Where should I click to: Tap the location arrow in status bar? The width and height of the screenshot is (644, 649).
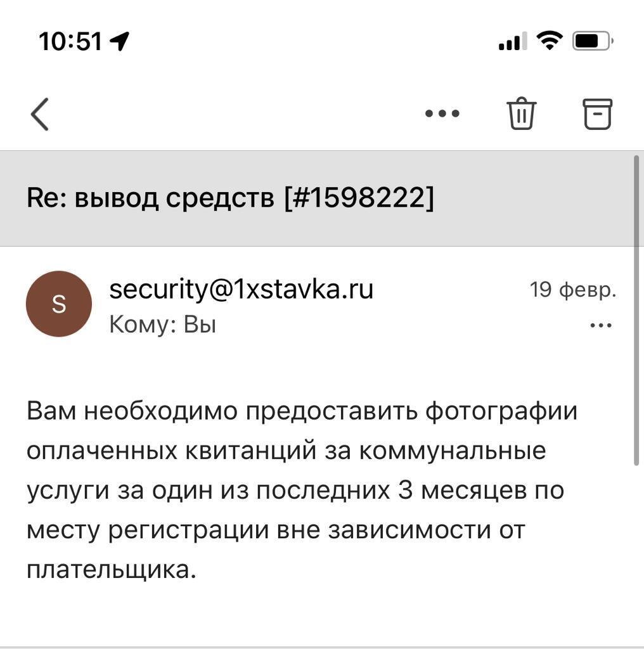pos(119,42)
